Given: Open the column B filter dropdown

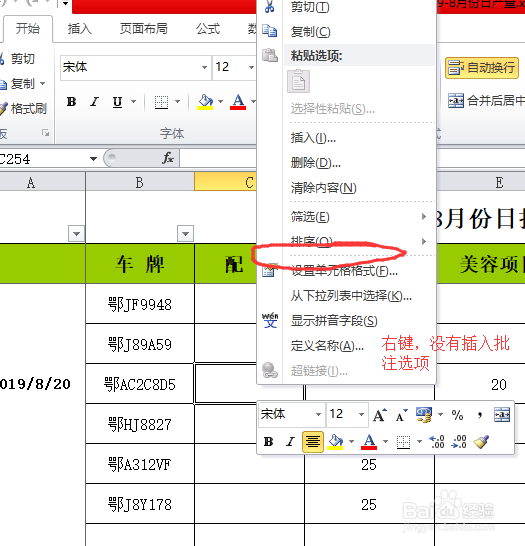Looking at the screenshot, I should coord(186,234).
